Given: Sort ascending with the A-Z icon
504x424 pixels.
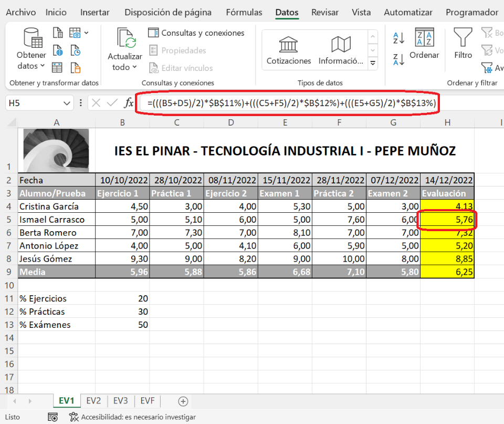Looking at the screenshot, I should 398,38.
